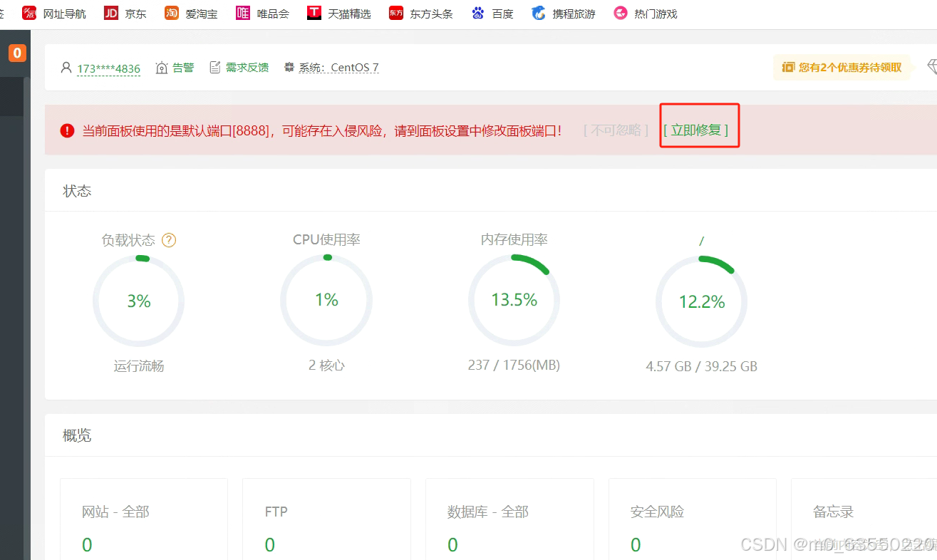Click the 不可忽略 link in warning banner

point(616,130)
